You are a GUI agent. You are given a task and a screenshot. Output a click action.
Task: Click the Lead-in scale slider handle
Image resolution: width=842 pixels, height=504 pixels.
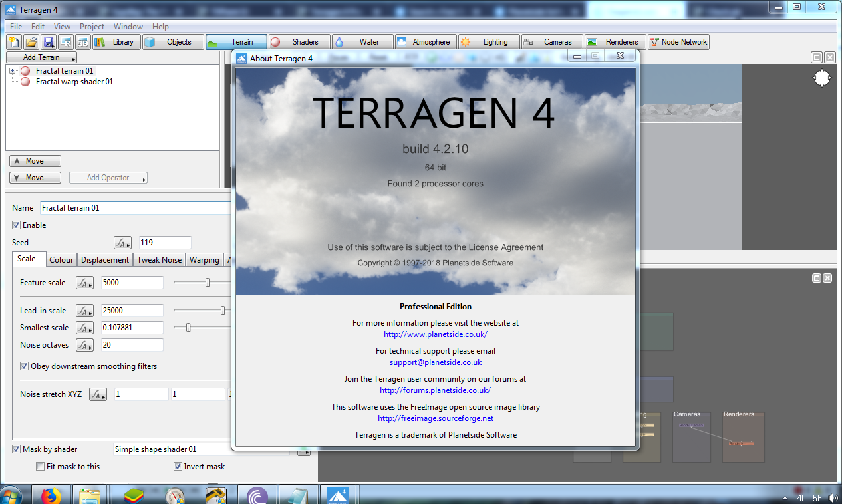click(x=223, y=311)
